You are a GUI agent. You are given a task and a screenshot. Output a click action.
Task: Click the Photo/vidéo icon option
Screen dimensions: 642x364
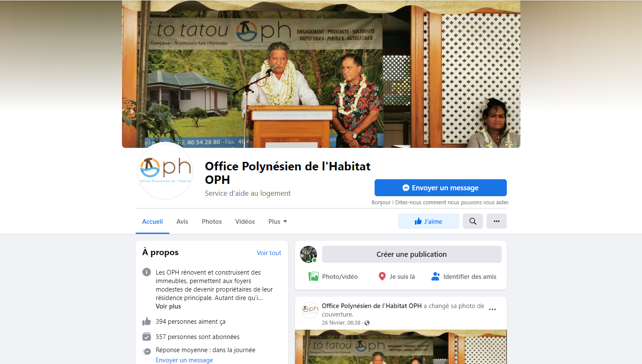[314, 277]
